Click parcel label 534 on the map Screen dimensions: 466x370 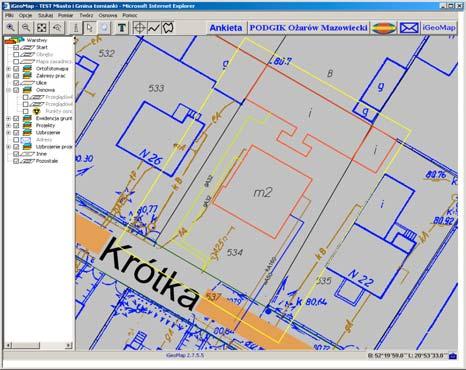point(235,252)
